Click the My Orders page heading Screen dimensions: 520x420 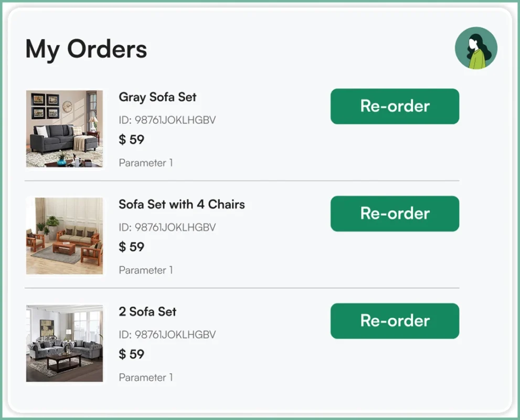86,49
